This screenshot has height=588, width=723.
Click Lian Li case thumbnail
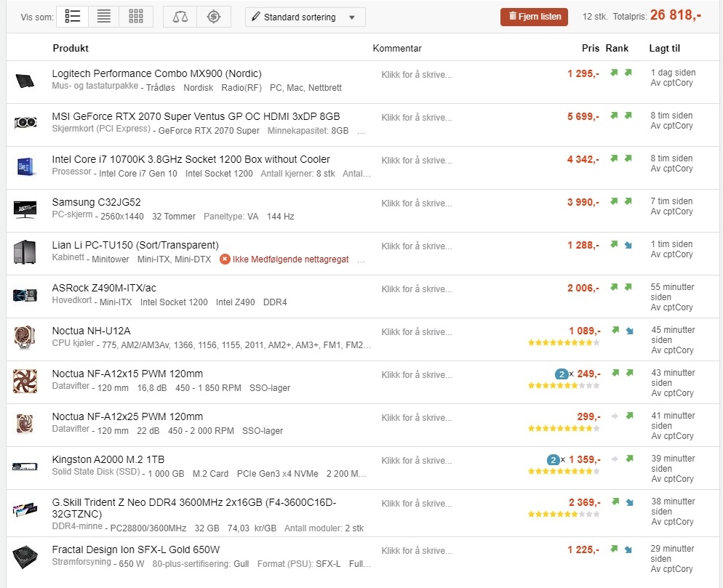[x=25, y=252]
